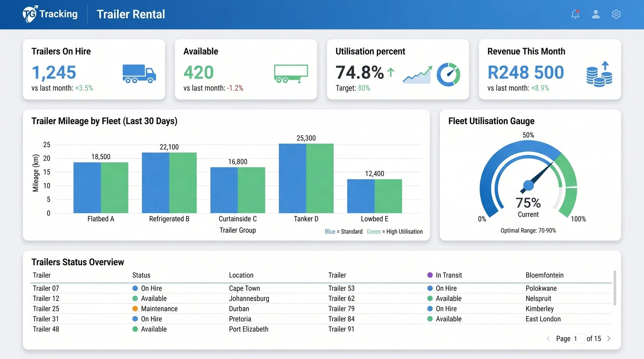Viewport: 644px width, 359px height.
Task: Select Trailer 48 in the table
Action: tap(46, 329)
